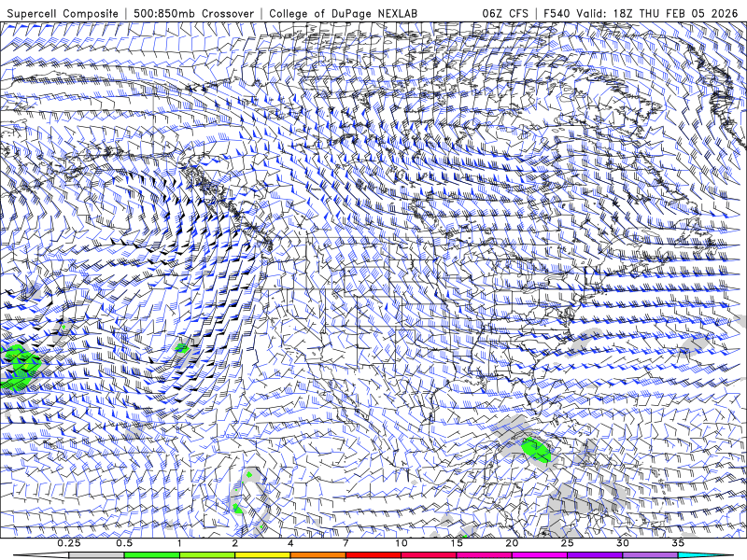Pick the red color bar segment
Image resolution: width=747 pixels, height=560 pixels.
tap(373, 555)
